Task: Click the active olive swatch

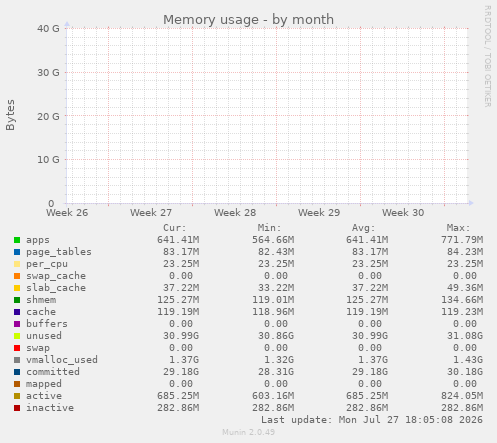Action: [17, 396]
